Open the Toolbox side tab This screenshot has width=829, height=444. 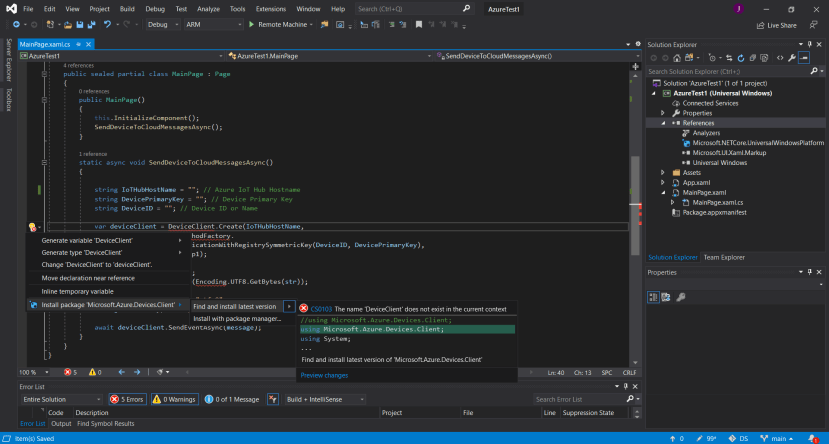tap(8, 100)
